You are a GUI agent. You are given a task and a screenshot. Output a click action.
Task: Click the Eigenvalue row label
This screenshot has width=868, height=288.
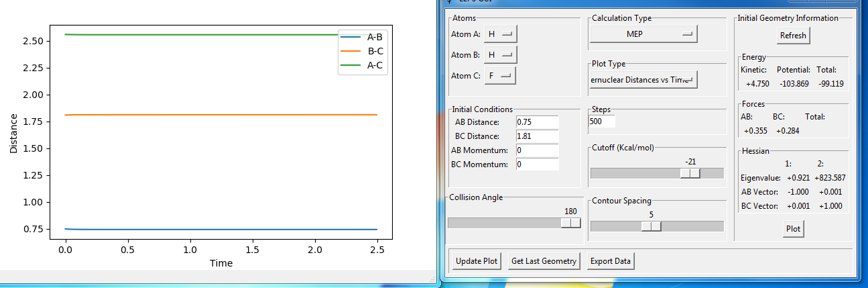click(x=761, y=178)
